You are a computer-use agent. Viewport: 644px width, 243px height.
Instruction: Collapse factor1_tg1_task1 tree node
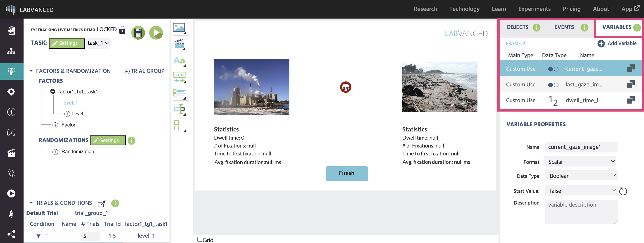tap(52, 91)
